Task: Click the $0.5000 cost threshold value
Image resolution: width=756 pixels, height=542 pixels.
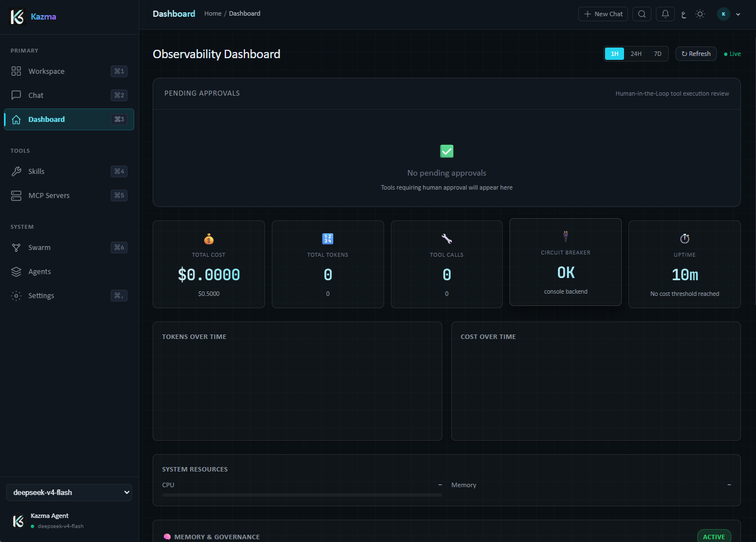Action: [209, 294]
